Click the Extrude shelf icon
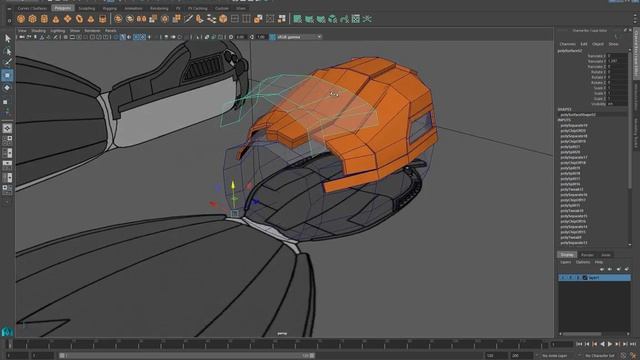Image resolution: width=640 pixels, height=360 pixels. click(176, 19)
